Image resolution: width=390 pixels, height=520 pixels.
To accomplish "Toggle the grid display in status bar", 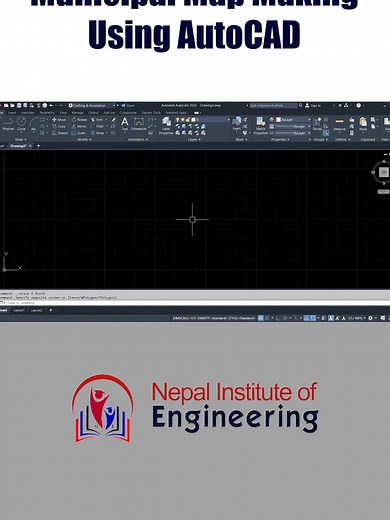I will tap(261, 318).
